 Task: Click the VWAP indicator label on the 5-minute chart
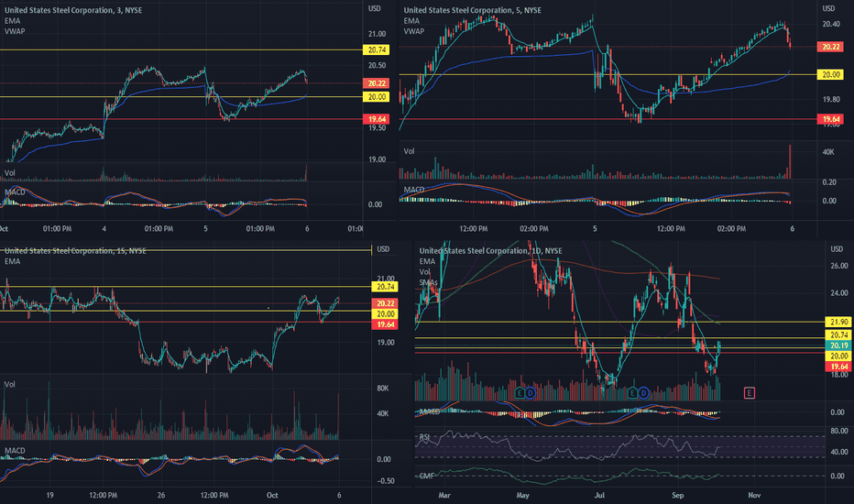tap(414, 31)
